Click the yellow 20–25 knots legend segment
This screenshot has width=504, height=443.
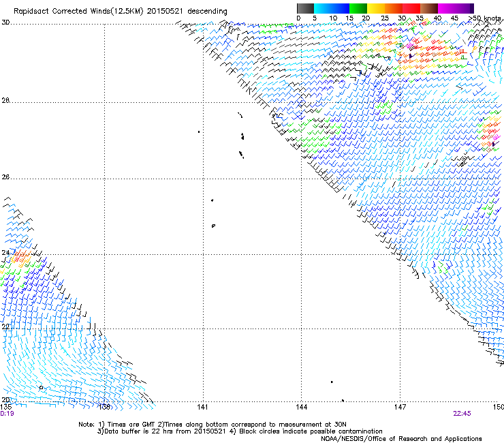pos(376,8)
